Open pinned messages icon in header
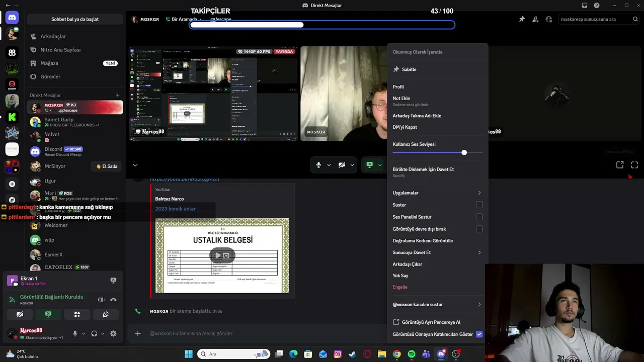 522,19
